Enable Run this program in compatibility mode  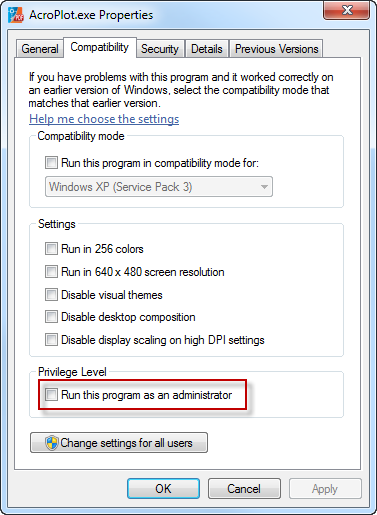(x=51, y=163)
